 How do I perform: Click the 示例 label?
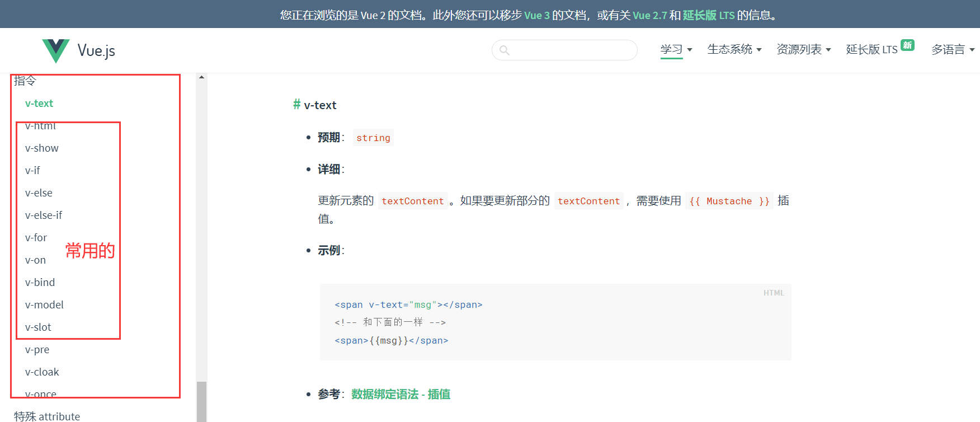pyautogui.click(x=329, y=250)
